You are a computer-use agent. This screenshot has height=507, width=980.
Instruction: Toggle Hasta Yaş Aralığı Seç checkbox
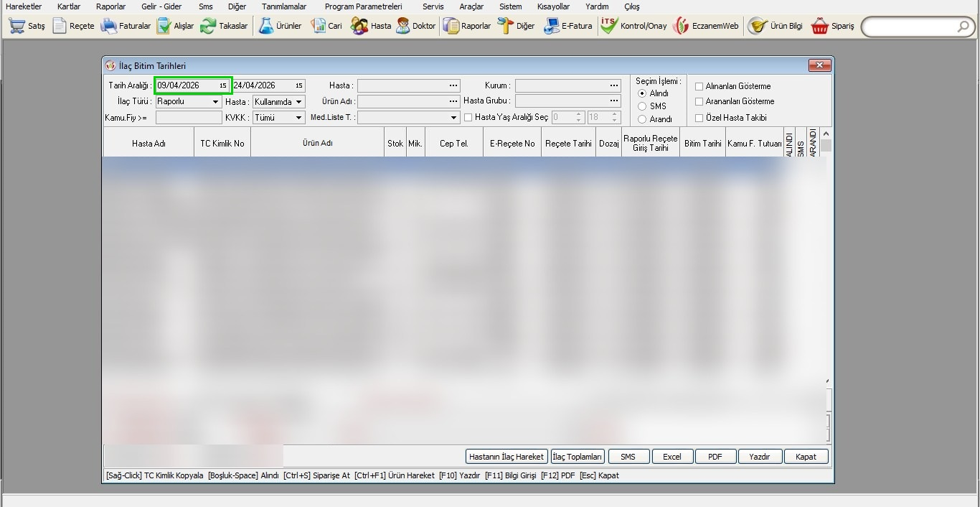pyautogui.click(x=468, y=117)
